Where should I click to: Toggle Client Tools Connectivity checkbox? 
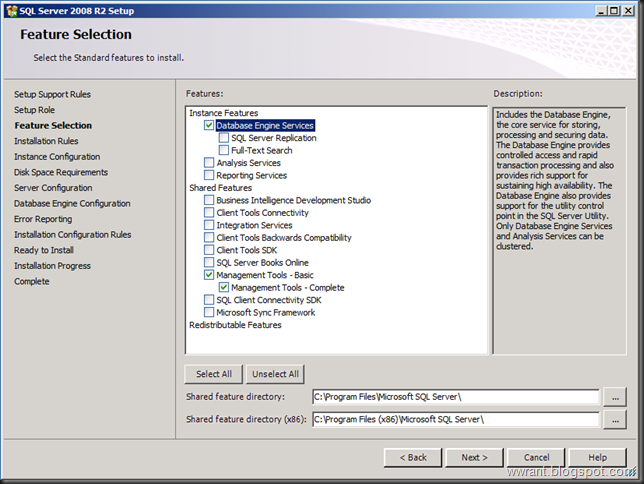[209, 212]
